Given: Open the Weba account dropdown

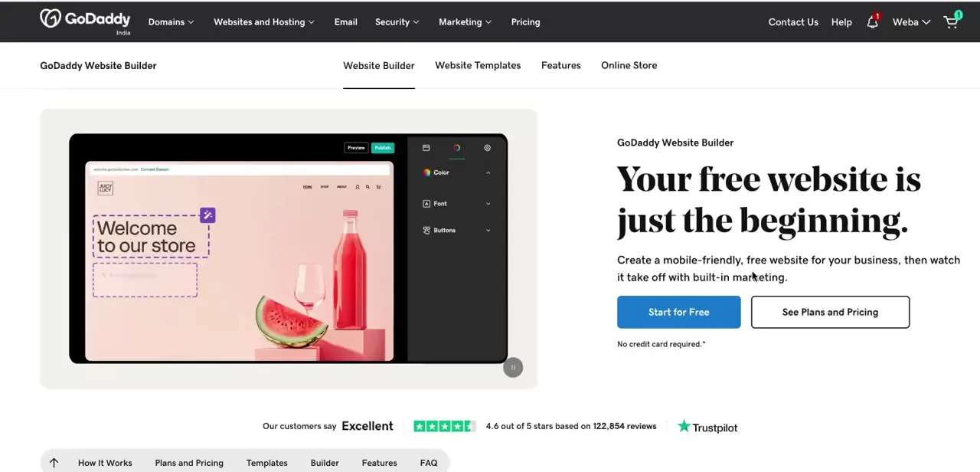Looking at the screenshot, I should pyautogui.click(x=911, y=22).
